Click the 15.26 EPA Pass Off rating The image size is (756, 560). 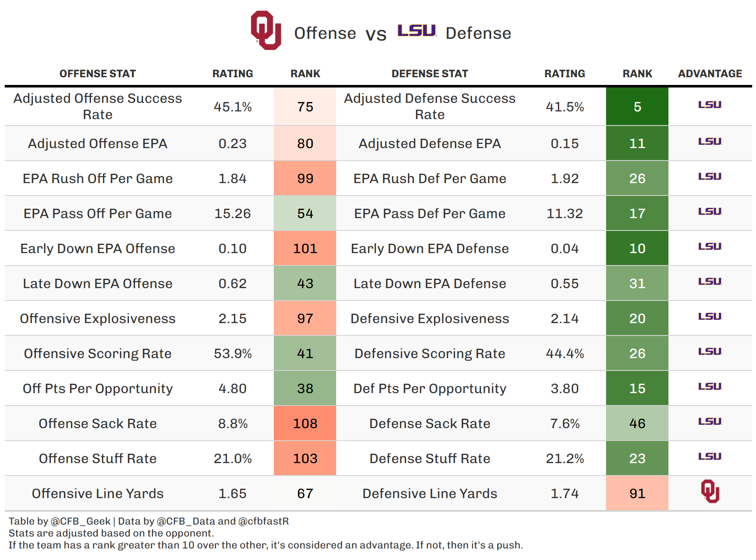click(x=232, y=213)
